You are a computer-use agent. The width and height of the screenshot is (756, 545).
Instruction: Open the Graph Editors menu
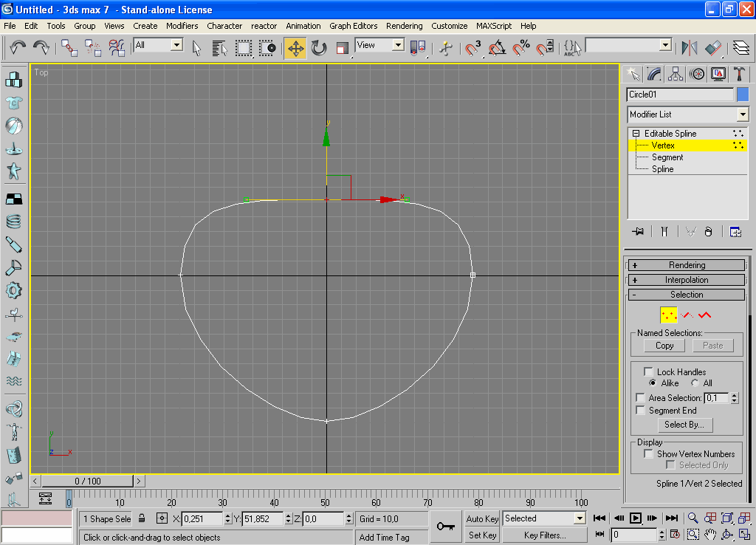(353, 26)
